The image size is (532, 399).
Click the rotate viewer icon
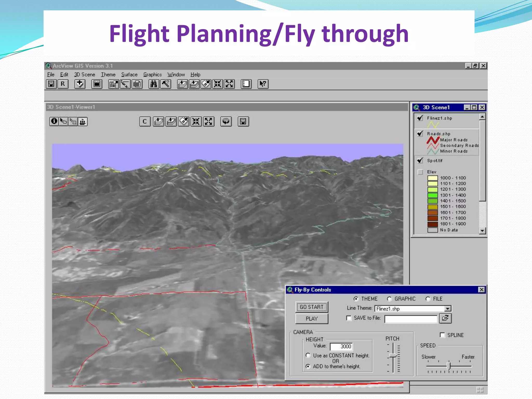point(226,121)
